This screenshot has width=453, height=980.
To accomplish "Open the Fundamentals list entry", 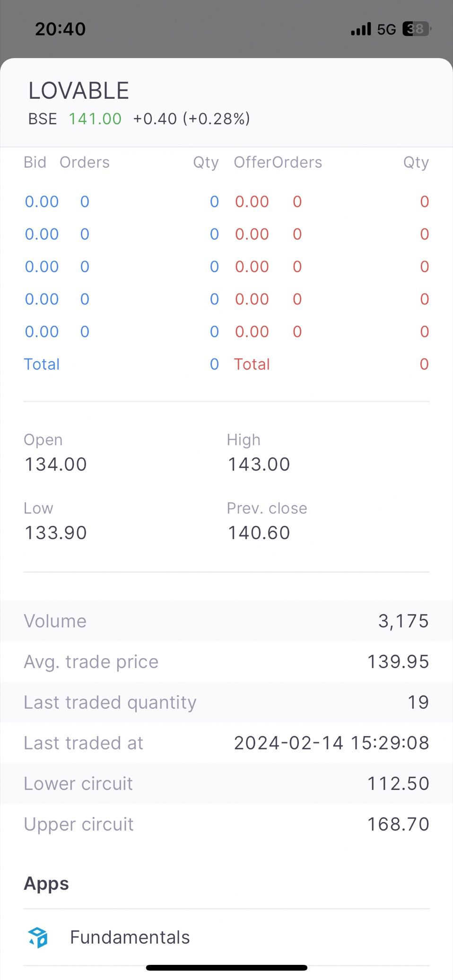I will pos(226,937).
